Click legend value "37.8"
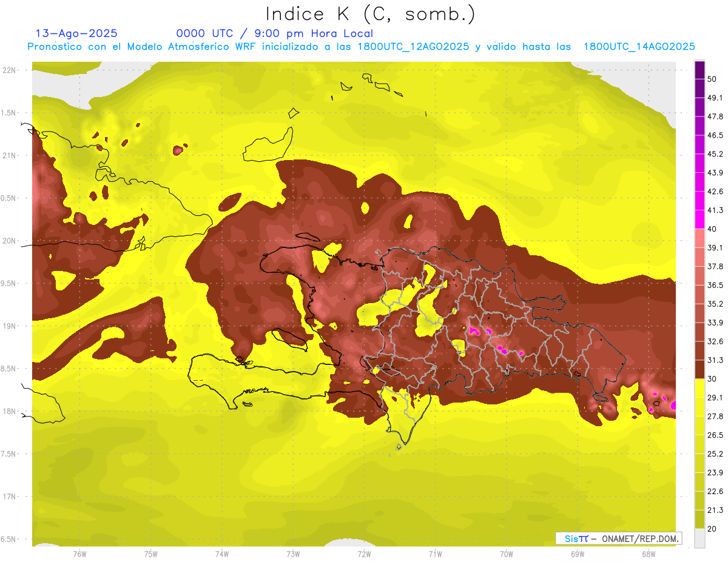The height and width of the screenshot is (562, 728). (715, 266)
